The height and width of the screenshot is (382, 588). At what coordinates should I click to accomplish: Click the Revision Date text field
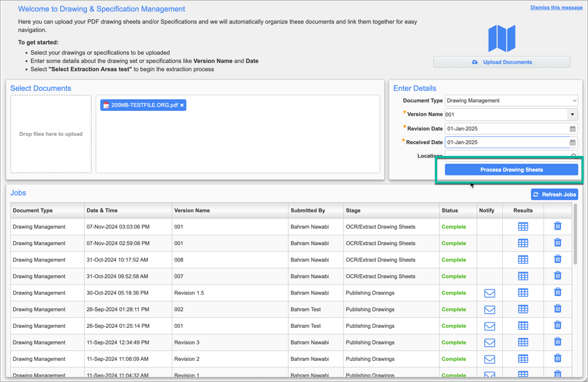click(507, 129)
